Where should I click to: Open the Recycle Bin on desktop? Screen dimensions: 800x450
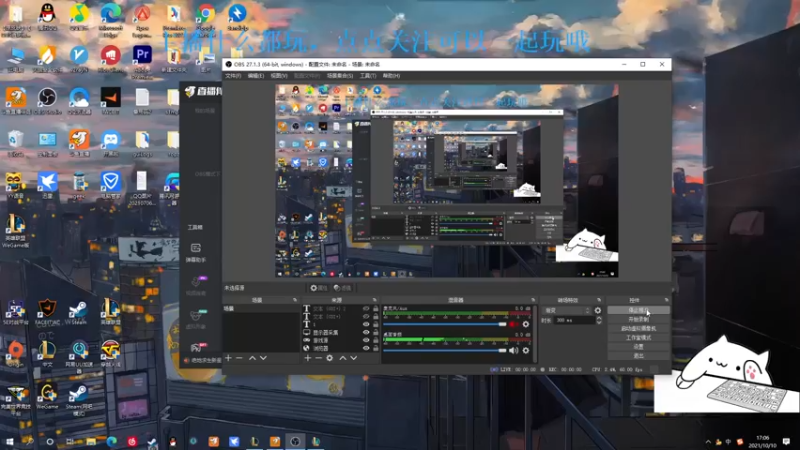15,143
